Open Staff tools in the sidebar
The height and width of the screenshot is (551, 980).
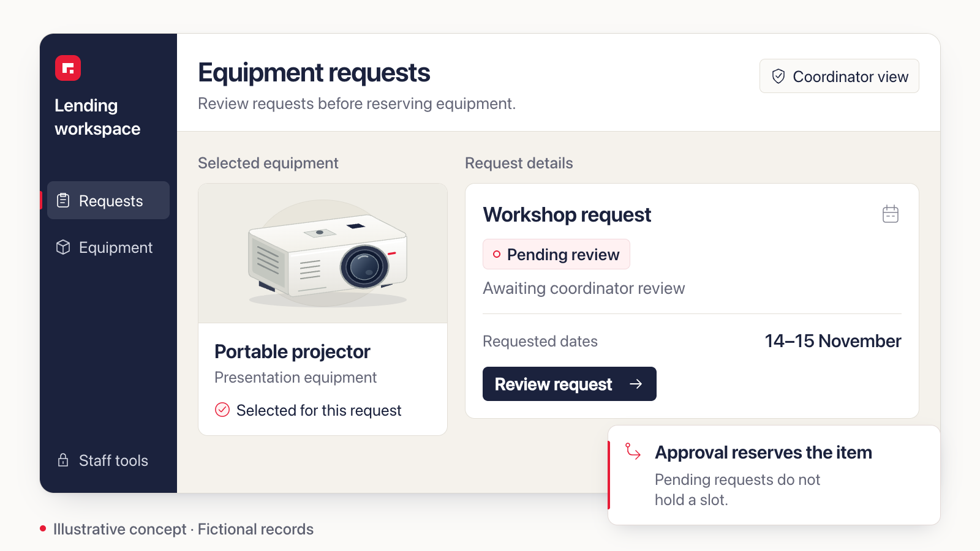tap(108, 460)
